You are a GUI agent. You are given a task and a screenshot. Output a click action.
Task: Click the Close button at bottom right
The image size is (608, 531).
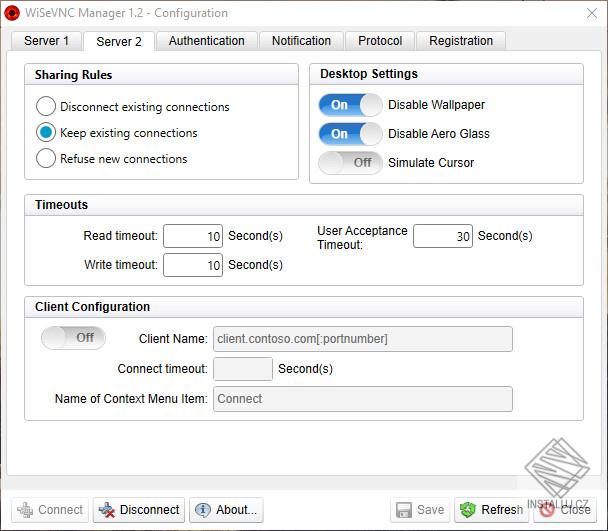tap(567, 510)
